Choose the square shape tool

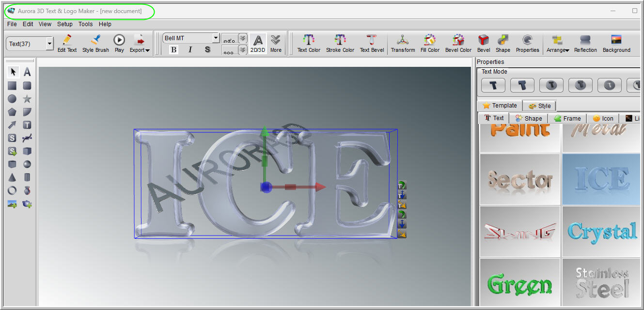13,86
